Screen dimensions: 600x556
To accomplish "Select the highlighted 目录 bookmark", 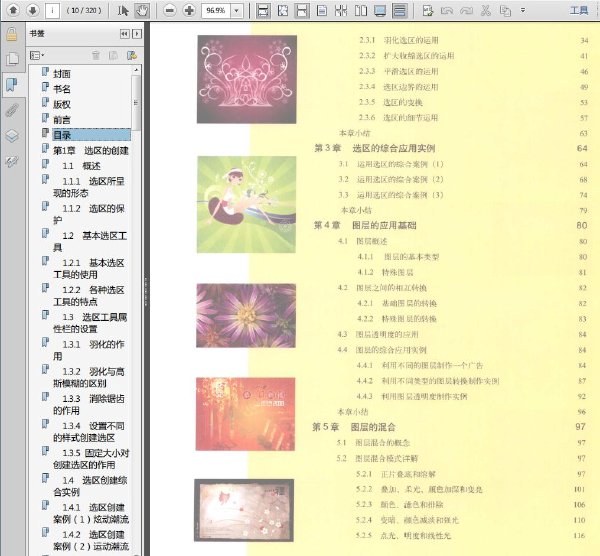I will pos(91,135).
